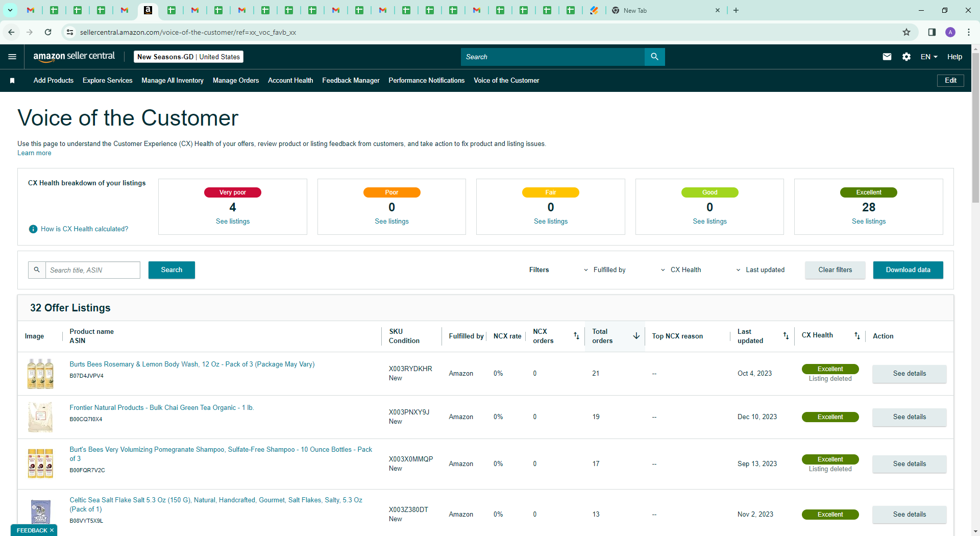The height and width of the screenshot is (536, 980).
Task: Select Voice of the Customer menu item
Action: 506,81
